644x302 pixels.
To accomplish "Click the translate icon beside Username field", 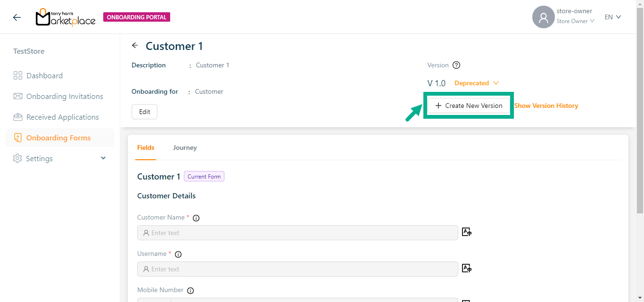I will (x=467, y=268).
